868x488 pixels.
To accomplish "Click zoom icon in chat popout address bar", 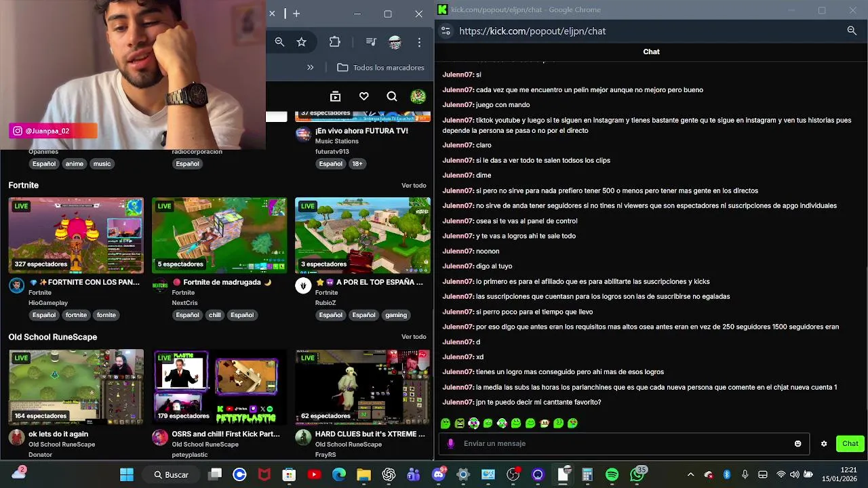I will [852, 30].
